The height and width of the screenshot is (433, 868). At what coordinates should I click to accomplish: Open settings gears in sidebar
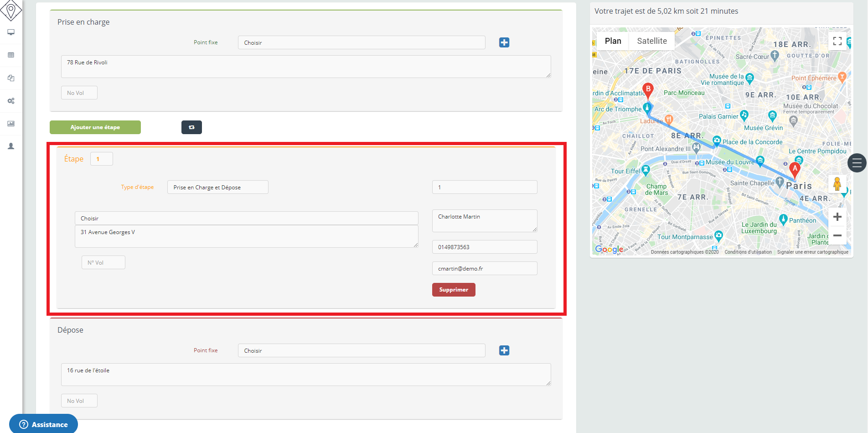[x=11, y=101]
